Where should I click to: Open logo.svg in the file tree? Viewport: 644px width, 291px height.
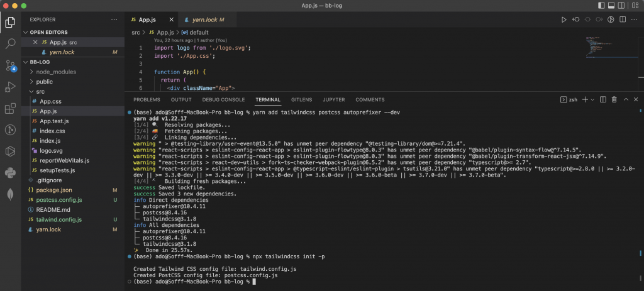pos(73,151)
